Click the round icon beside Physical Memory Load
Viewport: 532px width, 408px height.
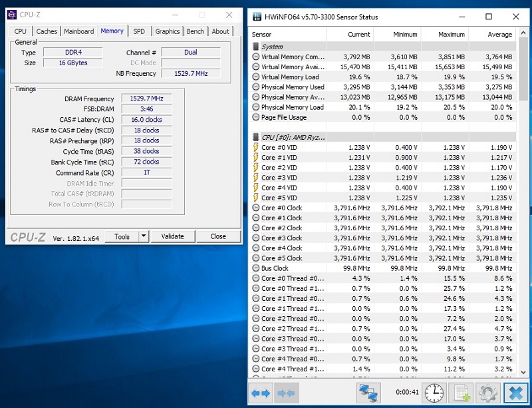tap(256, 107)
